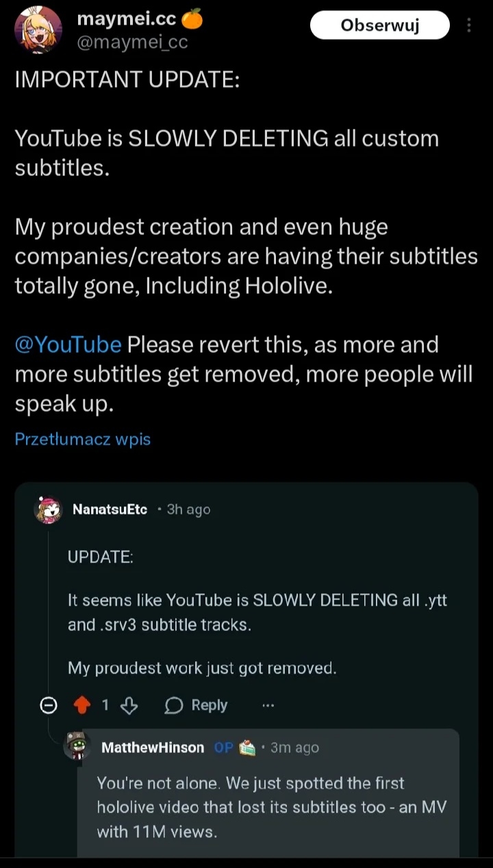Image resolution: width=493 pixels, height=868 pixels.
Task: Click the OP badge label
Action: click(224, 747)
